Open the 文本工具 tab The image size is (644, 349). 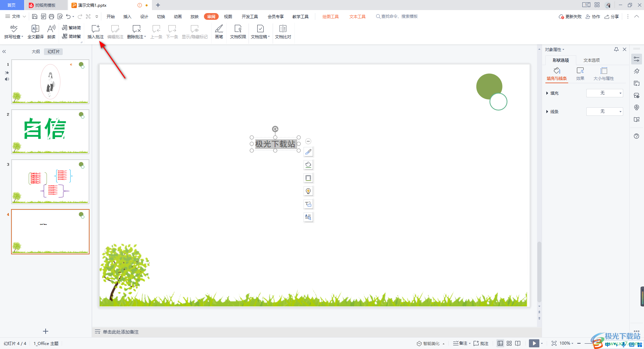tap(358, 16)
